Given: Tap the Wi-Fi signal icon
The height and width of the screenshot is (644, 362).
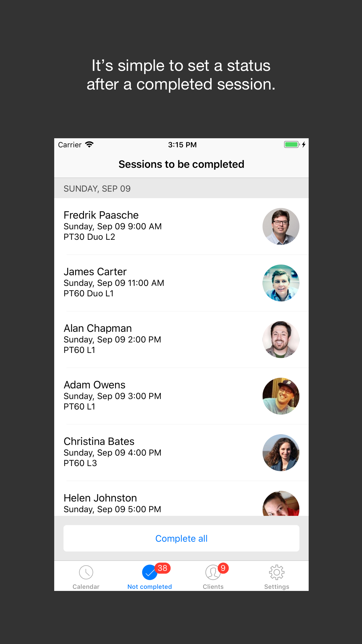Looking at the screenshot, I should [x=89, y=145].
